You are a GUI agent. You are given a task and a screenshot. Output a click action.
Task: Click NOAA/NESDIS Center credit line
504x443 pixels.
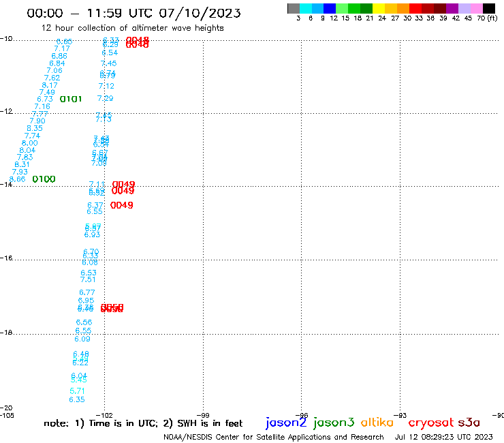pyautogui.click(x=274, y=438)
